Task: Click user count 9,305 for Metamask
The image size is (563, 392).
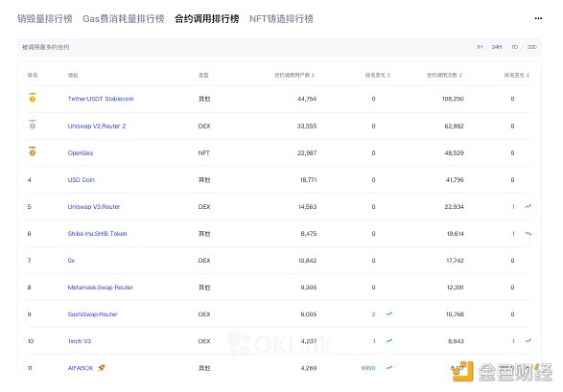Action: pyautogui.click(x=309, y=288)
